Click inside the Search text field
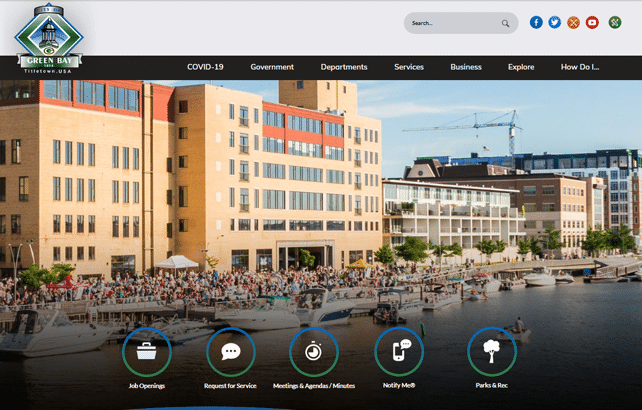642x410 pixels. tap(452, 23)
